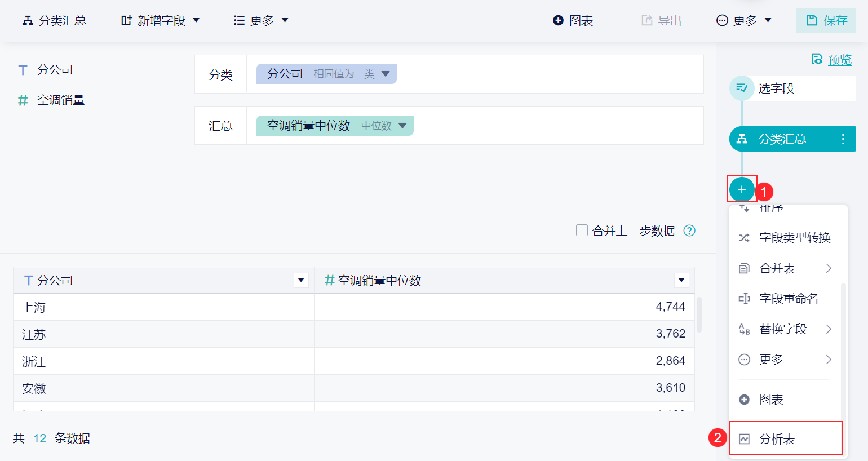
Task: Click the 选字段 step icon
Action: pos(742,88)
